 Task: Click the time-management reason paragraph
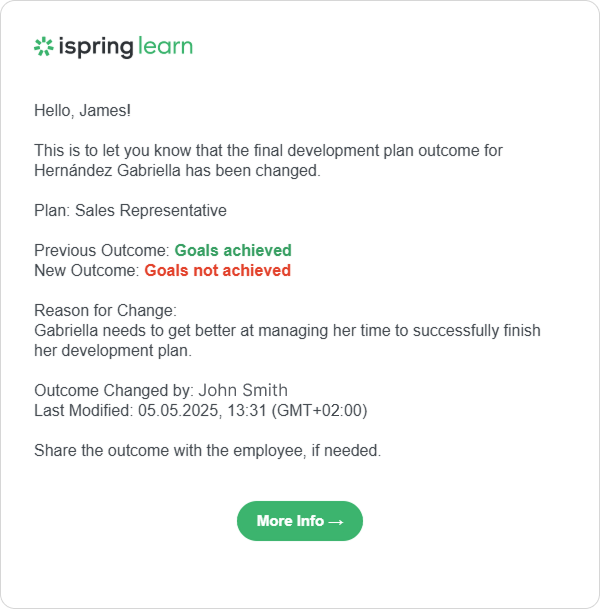coord(287,341)
